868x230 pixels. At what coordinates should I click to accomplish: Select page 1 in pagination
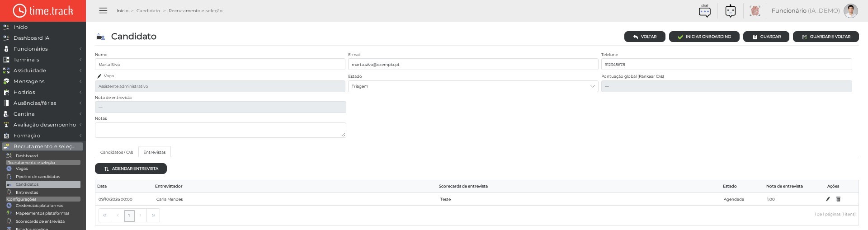129,216
